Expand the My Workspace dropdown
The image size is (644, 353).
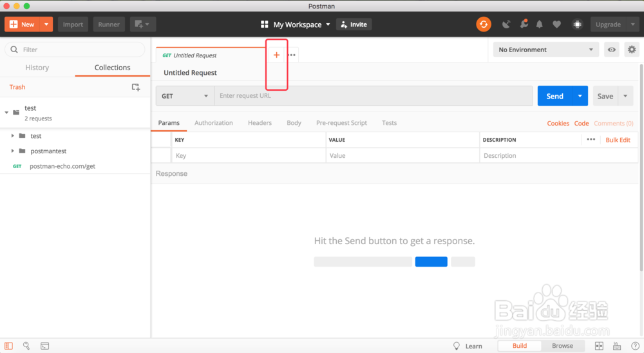[328, 24]
